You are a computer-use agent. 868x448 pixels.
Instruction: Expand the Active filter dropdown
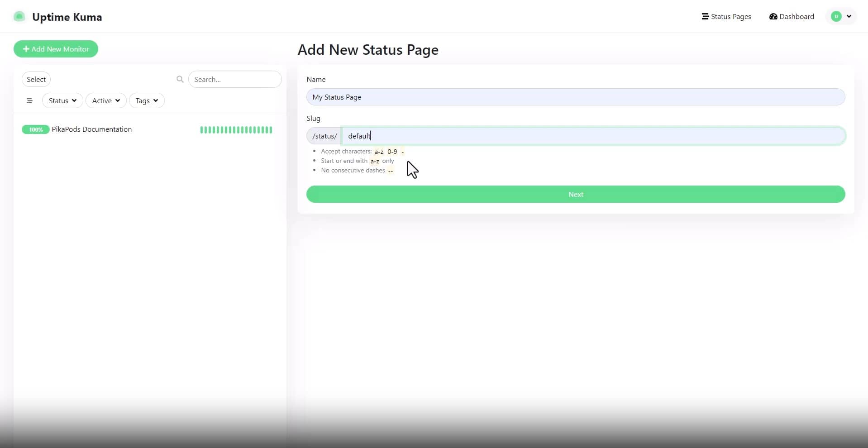[x=106, y=100]
